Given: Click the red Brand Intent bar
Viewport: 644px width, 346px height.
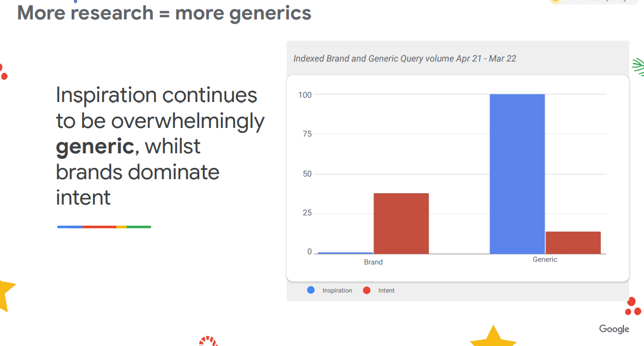Looking at the screenshot, I should click(x=401, y=223).
